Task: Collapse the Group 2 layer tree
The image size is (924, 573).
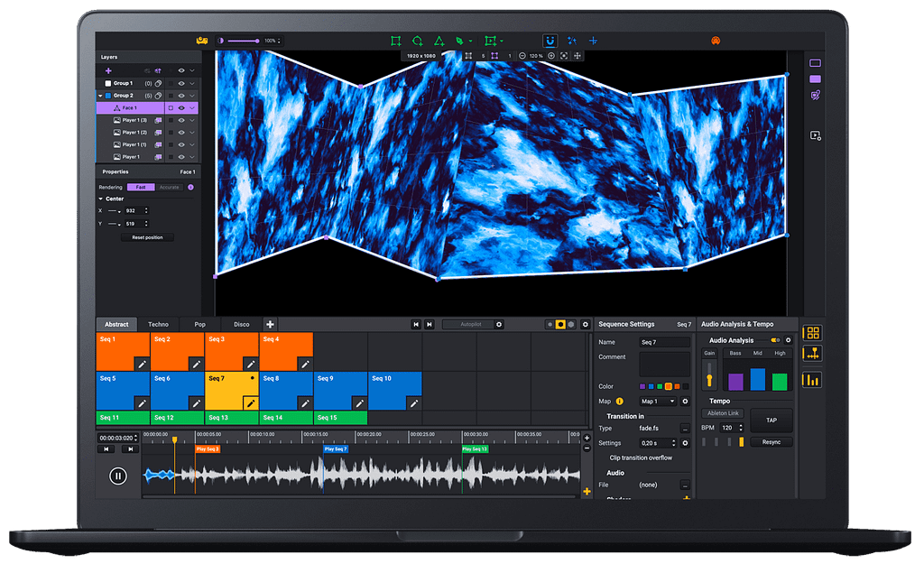Action: tap(100, 96)
